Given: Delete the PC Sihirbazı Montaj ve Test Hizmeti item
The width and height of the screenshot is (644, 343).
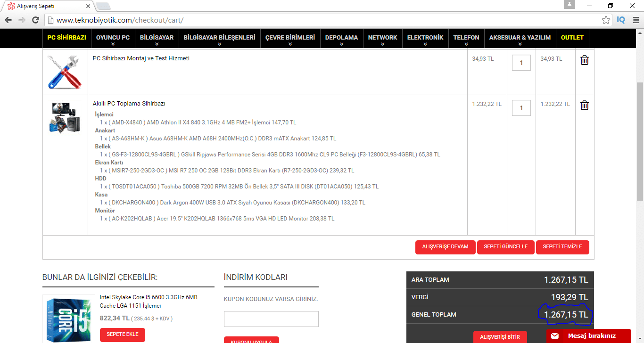Looking at the screenshot, I should 585,60.
